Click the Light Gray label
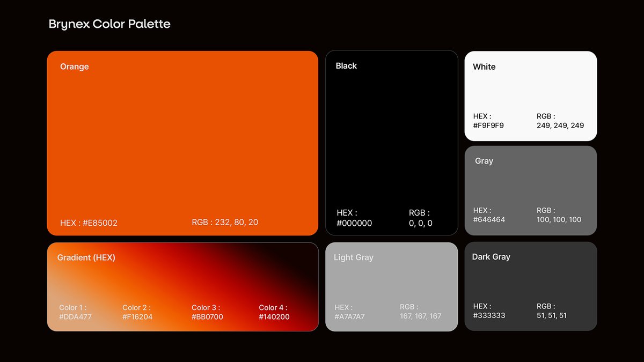Image resolution: width=644 pixels, height=362 pixels. point(354,257)
